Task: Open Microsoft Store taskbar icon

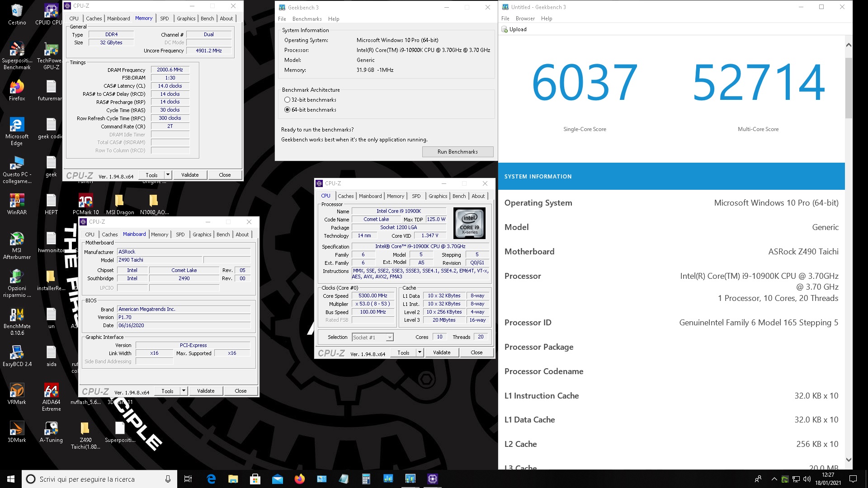Action: tap(255, 479)
